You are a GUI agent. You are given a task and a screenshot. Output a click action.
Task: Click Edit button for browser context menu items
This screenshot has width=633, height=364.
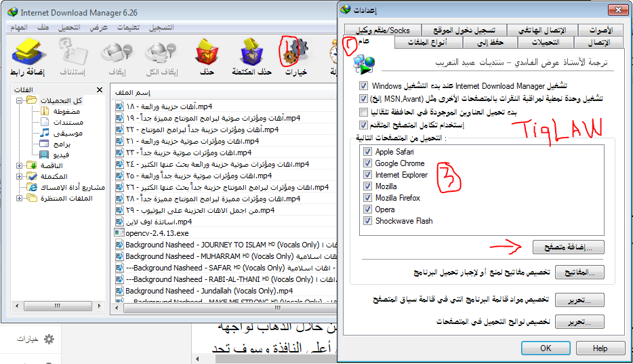coord(579,300)
